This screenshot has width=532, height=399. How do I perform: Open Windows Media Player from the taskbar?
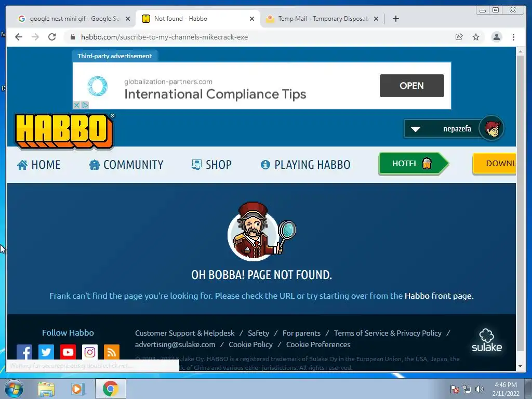77,389
